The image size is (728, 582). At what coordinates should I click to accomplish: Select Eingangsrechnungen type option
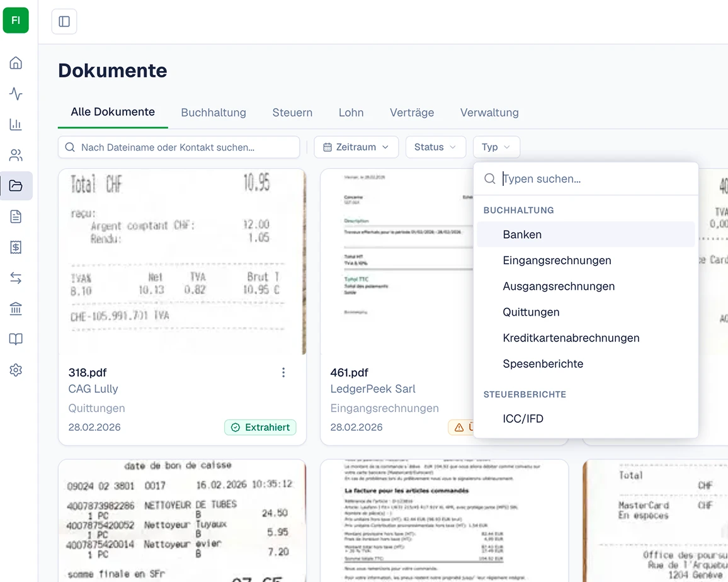[x=586, y=261]
